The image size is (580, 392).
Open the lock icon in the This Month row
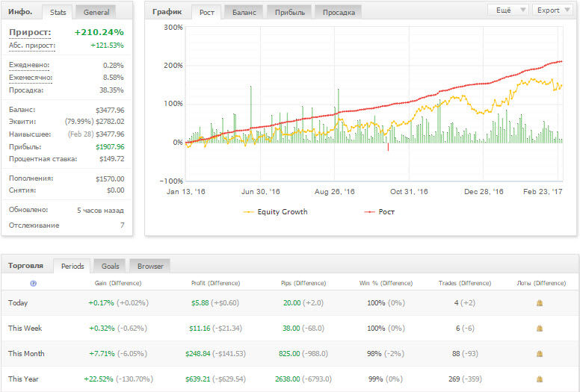click(540, 354)
